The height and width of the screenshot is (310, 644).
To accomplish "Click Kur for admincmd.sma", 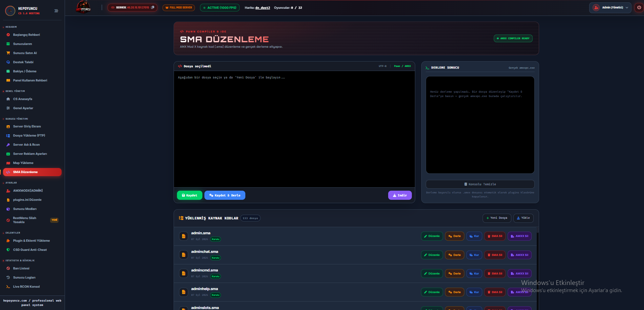I will click(x=474, y=273).
